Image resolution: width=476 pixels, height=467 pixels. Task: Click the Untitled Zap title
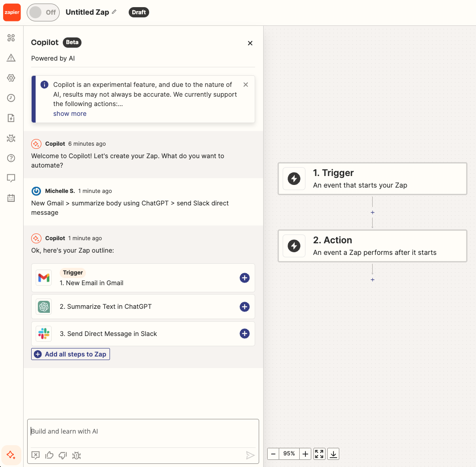click(x=87, y=12)
